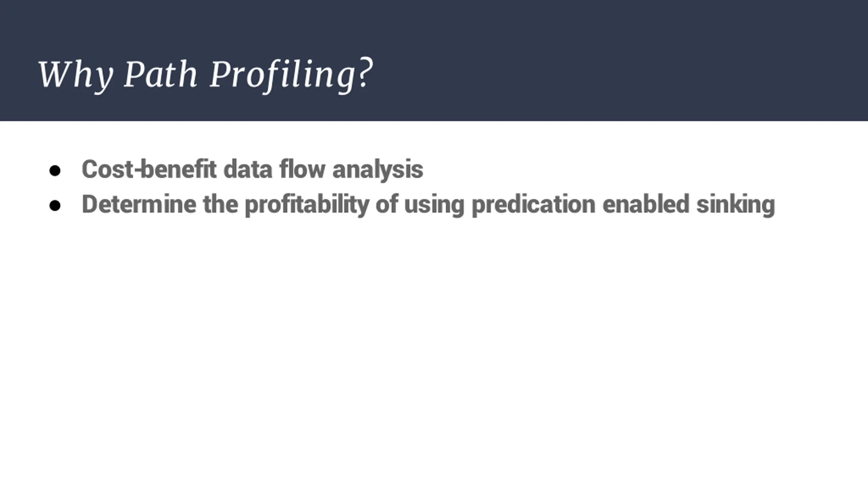868x488 pixels.
Task: Click the word 'analysis' in first bullet
Action: [x=378, y=170]
